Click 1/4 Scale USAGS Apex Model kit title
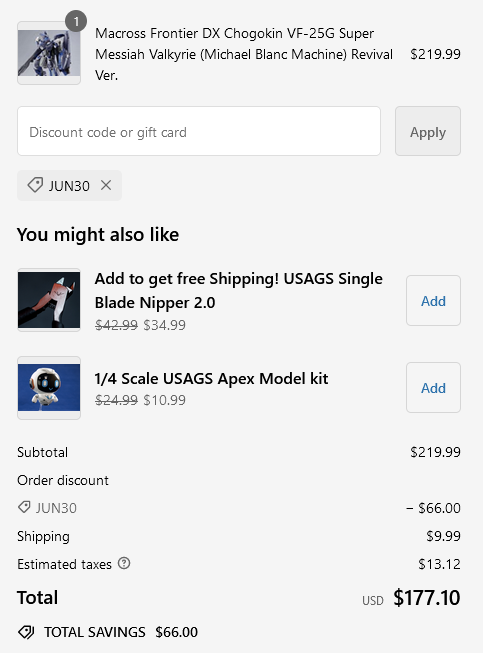The image size is (483, 653). 212,379
